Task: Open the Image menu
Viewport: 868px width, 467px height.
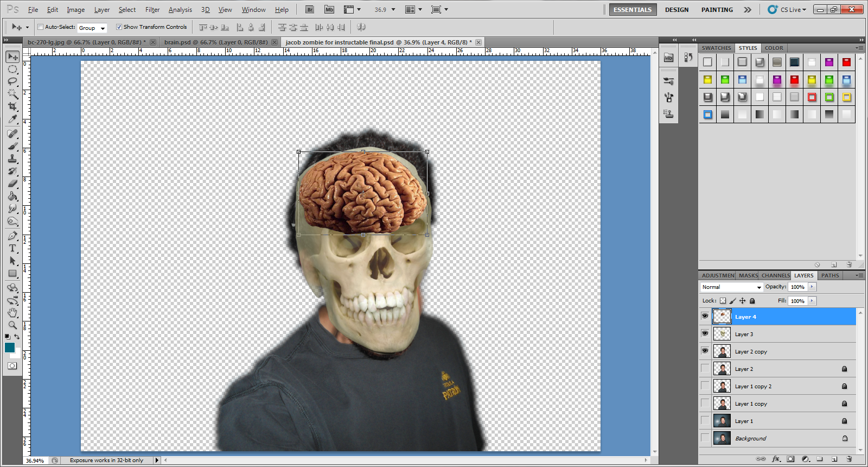Action: [x=75, y=10]
